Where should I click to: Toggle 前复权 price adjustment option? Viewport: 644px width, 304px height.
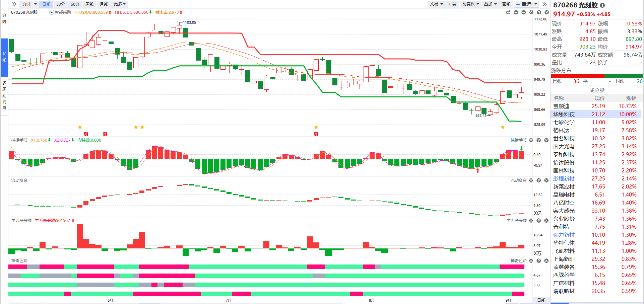coord(470,4)
